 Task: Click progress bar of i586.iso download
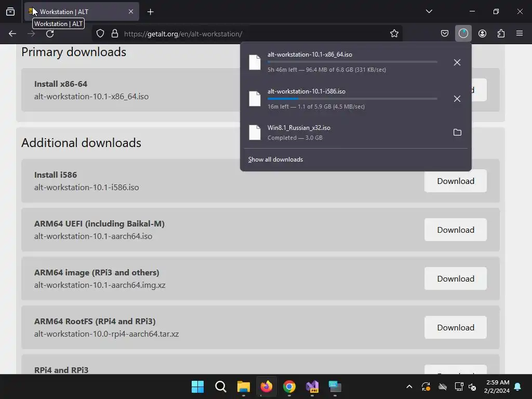[x=352, y=99]
